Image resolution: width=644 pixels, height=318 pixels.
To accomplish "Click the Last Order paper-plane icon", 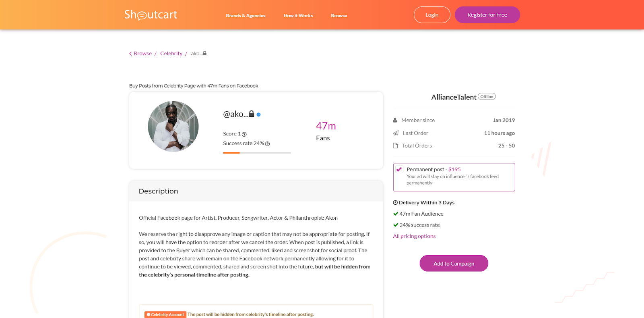I will pyautogui.click(x=396, y=133).
